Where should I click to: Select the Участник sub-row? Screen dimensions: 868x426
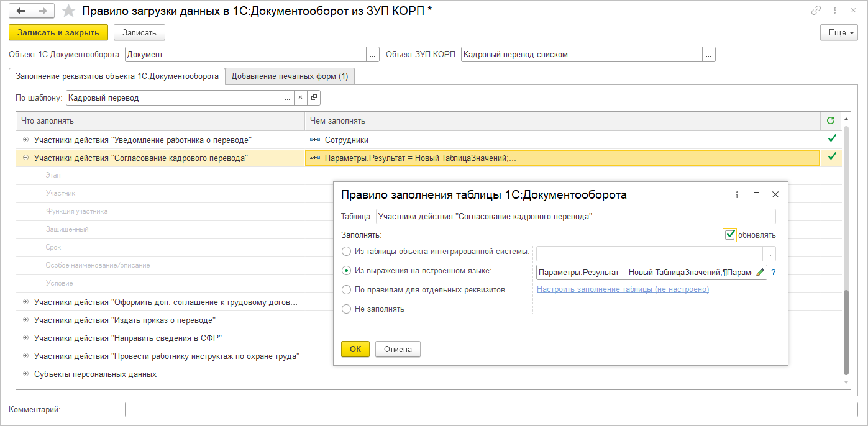point(60,194)
